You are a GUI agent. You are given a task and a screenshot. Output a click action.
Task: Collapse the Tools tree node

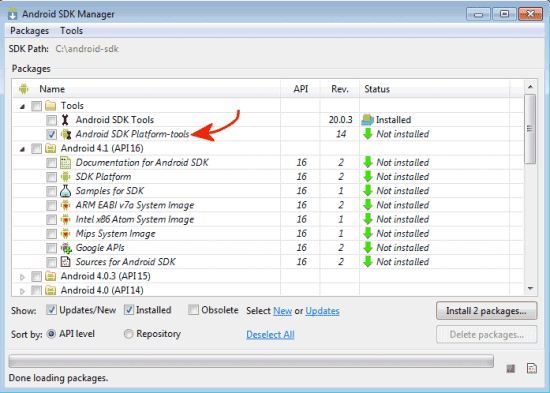click(x=22, y=106)
